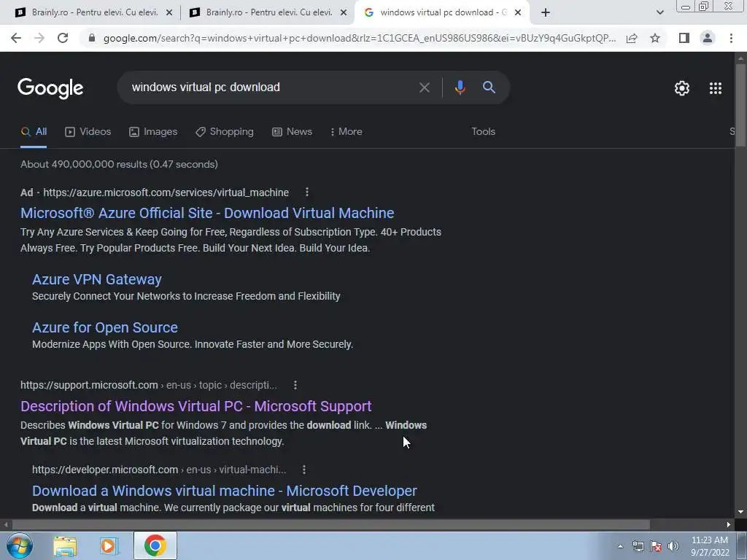Open Windows Media Player from taskbar
The height and width of the screenshot is (560, 747).
tap(109, 545)
